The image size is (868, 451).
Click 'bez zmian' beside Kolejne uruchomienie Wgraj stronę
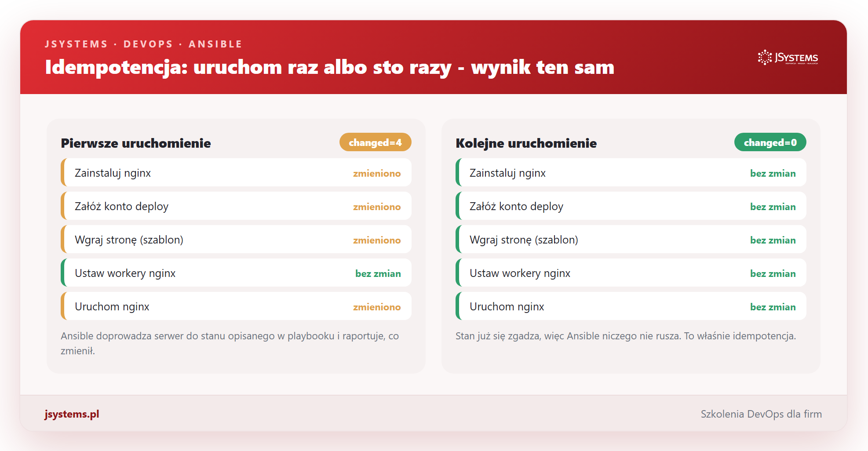773,240
